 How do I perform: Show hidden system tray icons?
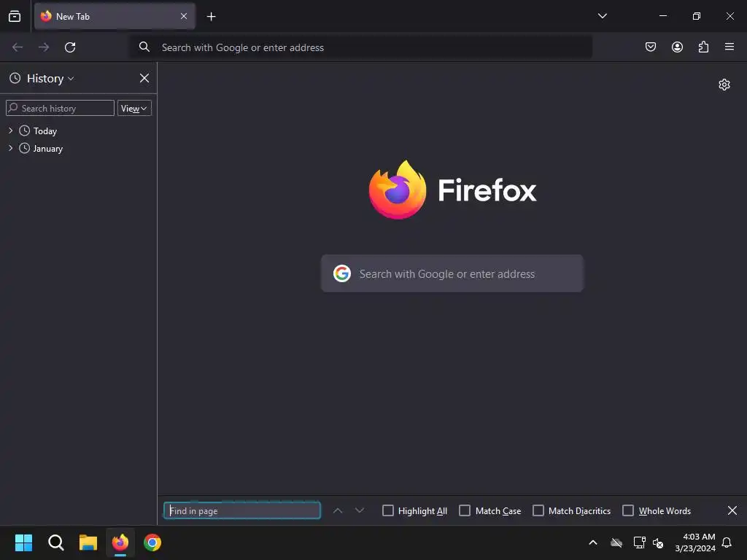click(x=592, y=542)
